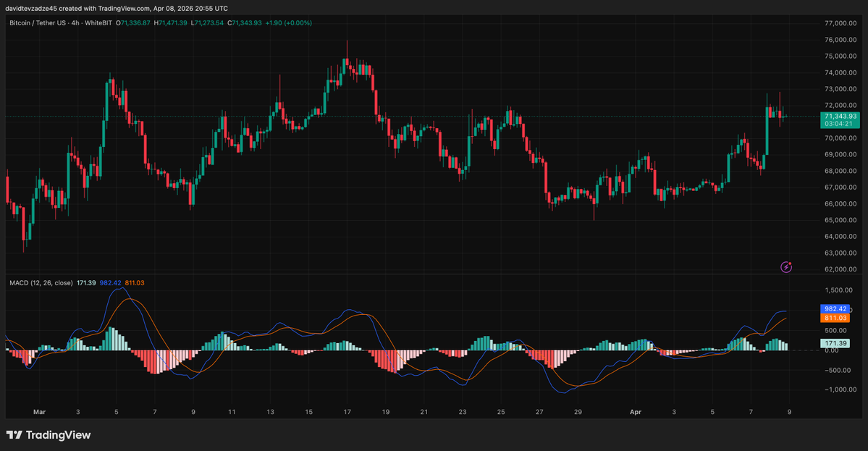Click the purple lightning bolt icon
Screen dimensions: 868x451
coord(786,267)
